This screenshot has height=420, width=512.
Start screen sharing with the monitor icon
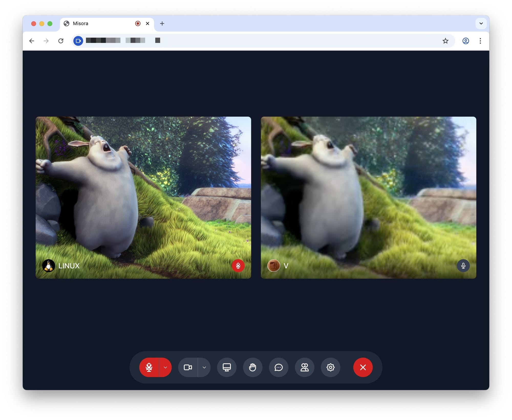click(227, 367)
